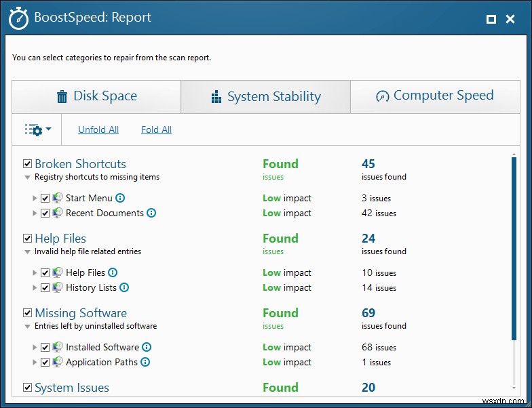Maximize the BoostSpeed Report window
Viewport: 532px width, 408px height.
491,19
